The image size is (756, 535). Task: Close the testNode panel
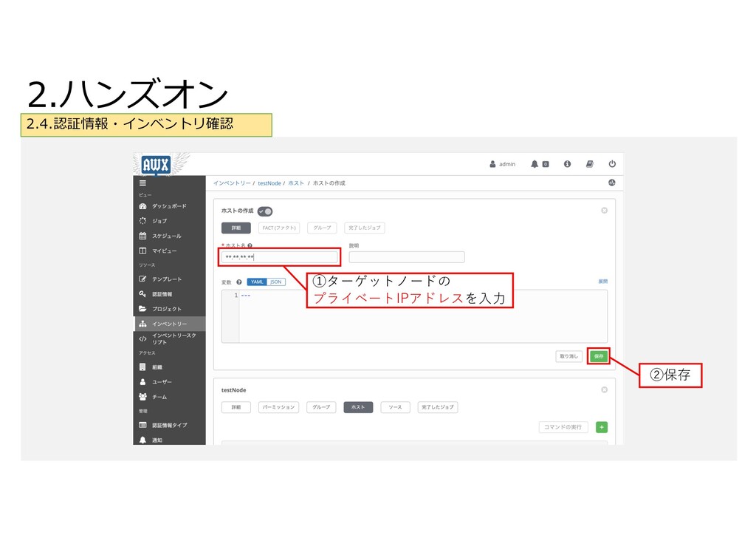[604, 389]
